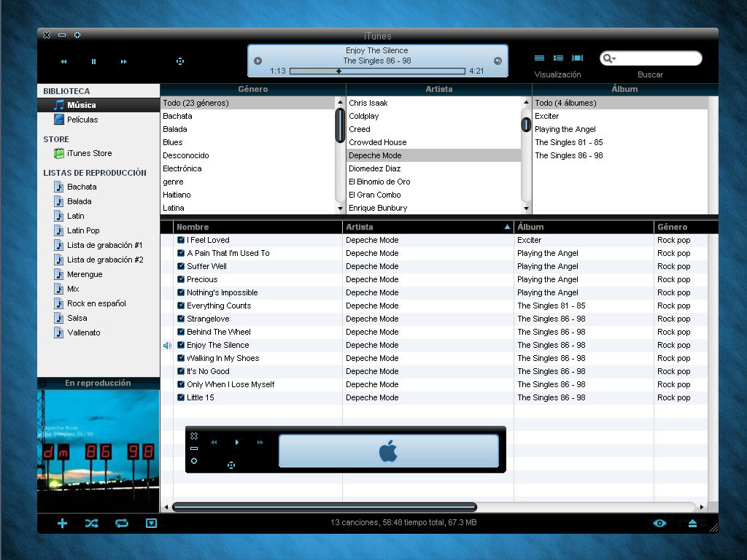Open Música library in sidebar
The height and width of the screenshot is (560, 747).
coord(98,105)
